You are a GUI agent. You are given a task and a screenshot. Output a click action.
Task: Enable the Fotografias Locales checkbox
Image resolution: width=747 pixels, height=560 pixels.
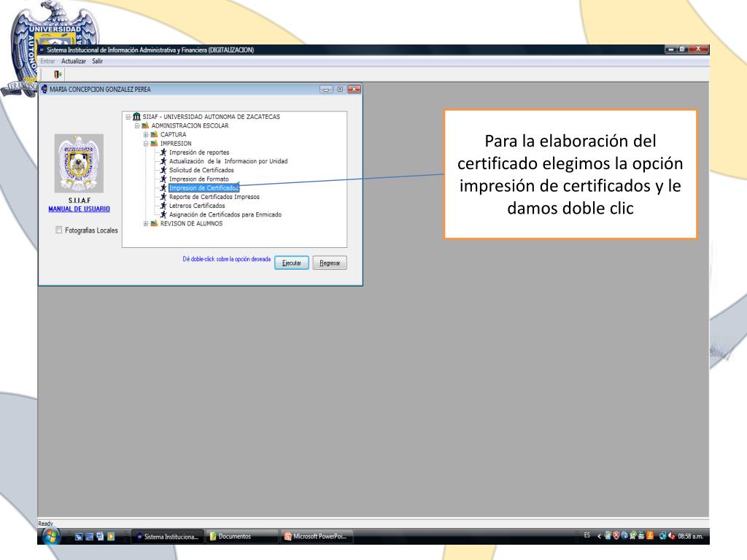pos(59,230)
